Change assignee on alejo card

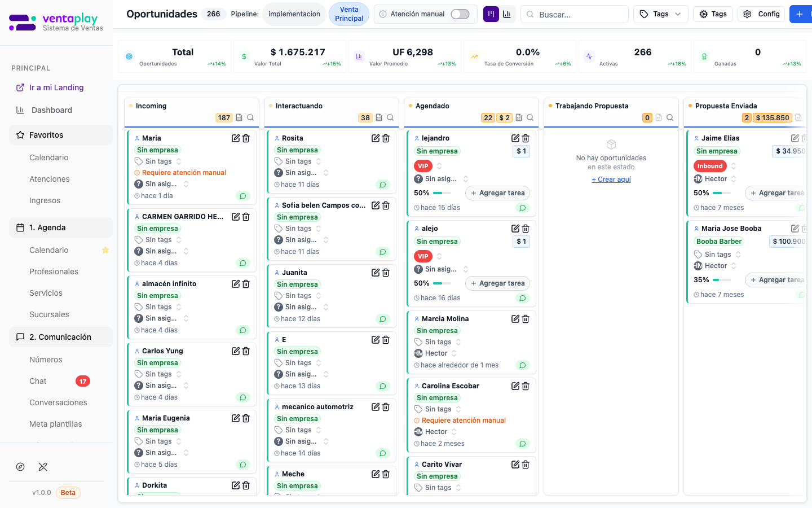[466, 269]
